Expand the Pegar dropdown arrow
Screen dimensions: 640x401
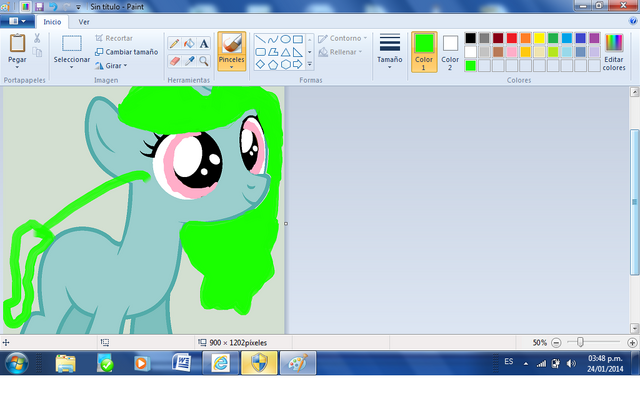[x=17, y=67]
